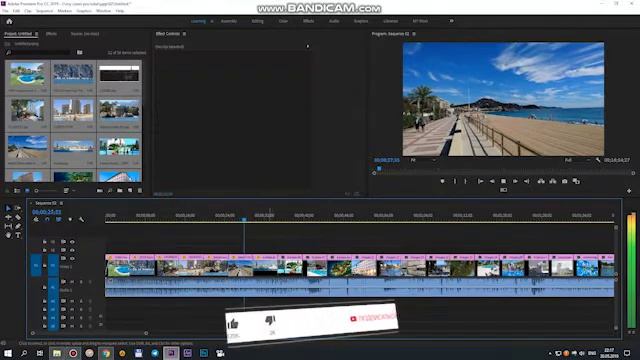Click the timeline Add Marker icon
This screenshot has width=640, height=360.
point(70,220)
